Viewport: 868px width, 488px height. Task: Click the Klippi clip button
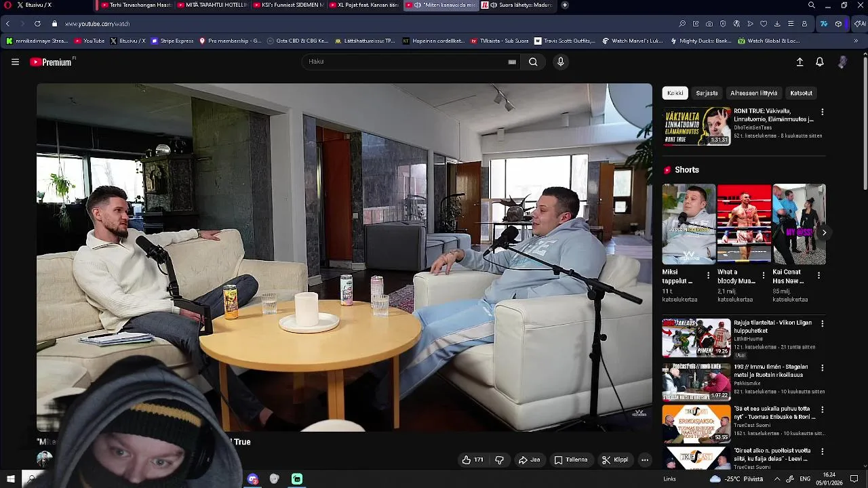click(615, 460)
